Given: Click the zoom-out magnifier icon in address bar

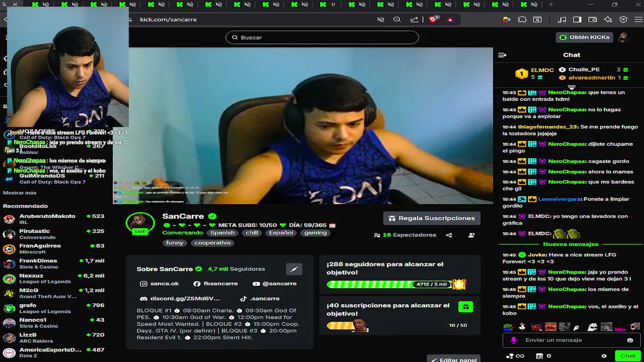Looking at the screenshot, I should click(x=397, y=20).
